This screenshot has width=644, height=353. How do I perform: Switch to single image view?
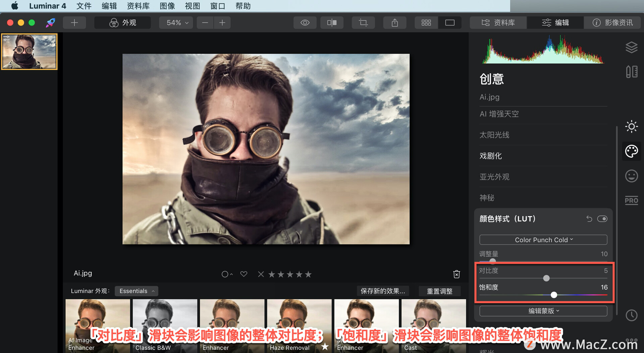[x=450, y=23]
